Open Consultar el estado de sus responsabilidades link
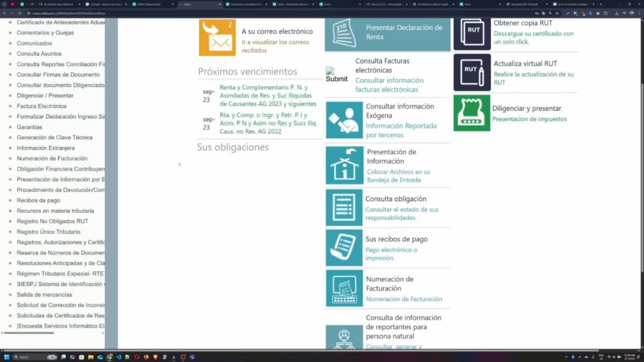The width and height of the screenshot is (644, 362). pyautogui.click(x=402, y=214)
